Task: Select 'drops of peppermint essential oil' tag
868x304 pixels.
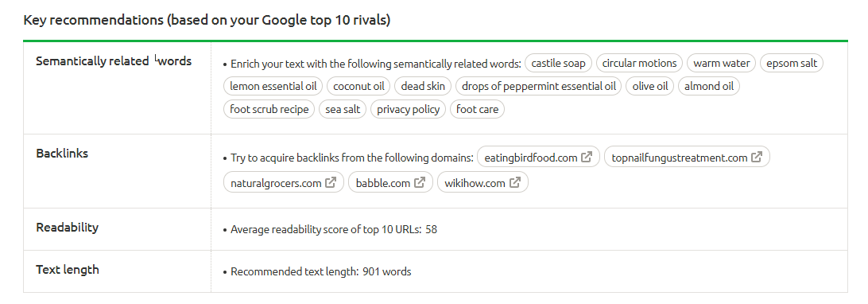Action: tap(539, 87)
